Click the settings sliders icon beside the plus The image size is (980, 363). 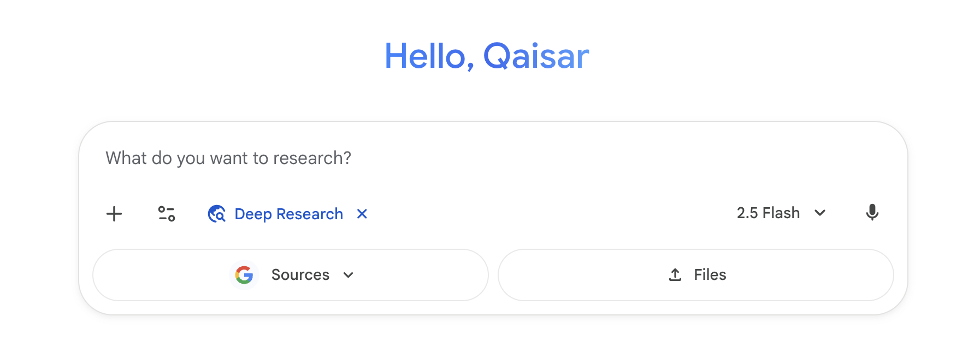point(166,214)
